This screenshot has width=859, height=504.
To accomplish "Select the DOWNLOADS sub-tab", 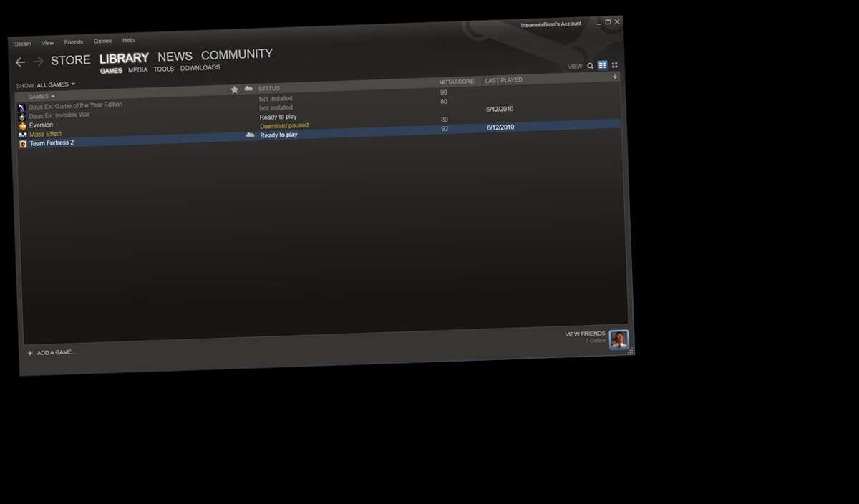I will pos(200,68).
